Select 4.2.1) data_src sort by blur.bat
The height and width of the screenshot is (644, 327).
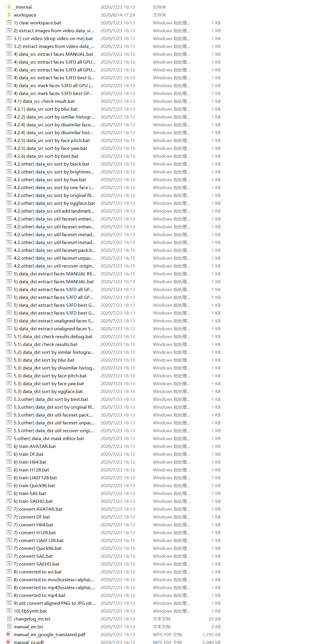[x=46, y=109]
